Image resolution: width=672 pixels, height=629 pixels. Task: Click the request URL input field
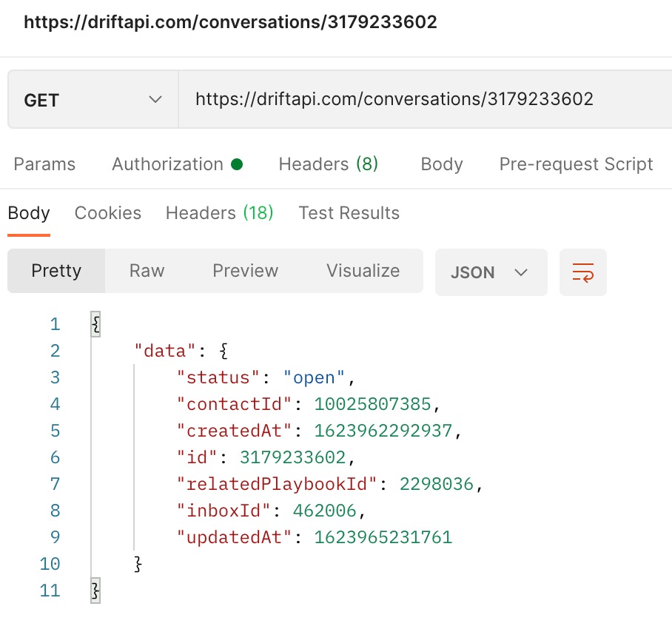[x=425, y=99]
